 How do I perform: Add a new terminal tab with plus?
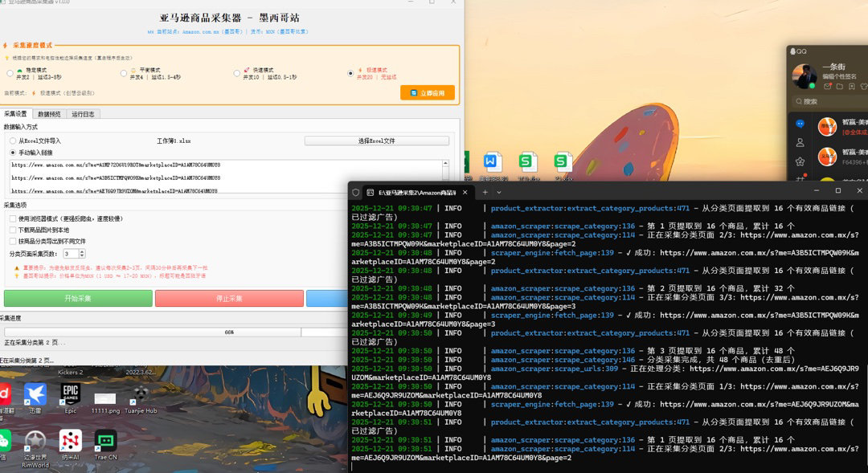point(485,193)
